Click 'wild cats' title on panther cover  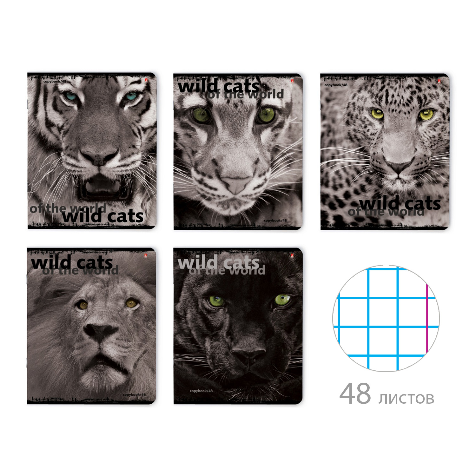pos(219,262)
